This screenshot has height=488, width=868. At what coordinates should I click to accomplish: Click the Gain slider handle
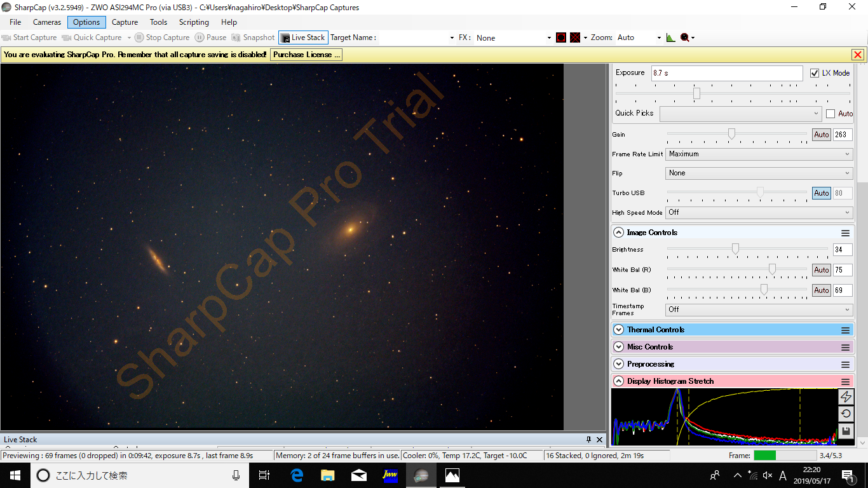[x=731, y=133]
